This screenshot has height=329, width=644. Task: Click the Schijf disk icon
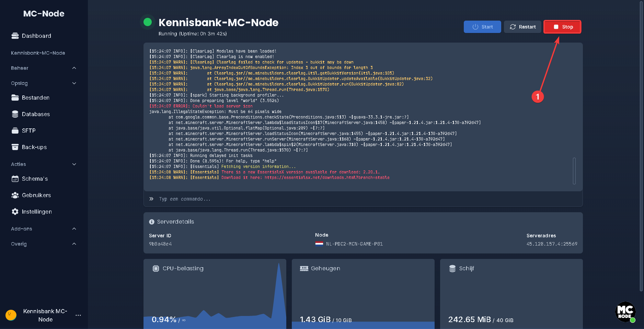(452, 269)
